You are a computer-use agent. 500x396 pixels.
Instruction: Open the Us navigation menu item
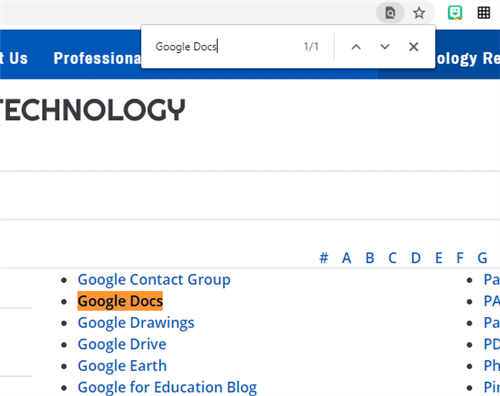click(14, 58)
